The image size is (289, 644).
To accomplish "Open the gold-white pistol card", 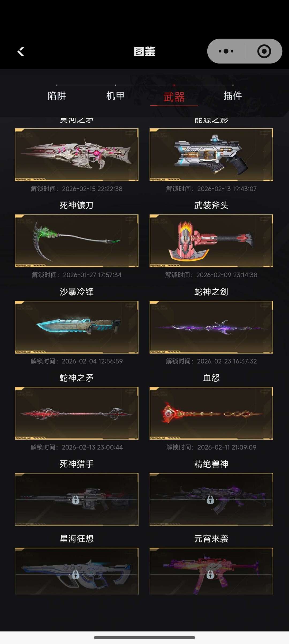I will click(x=211, y=155).
